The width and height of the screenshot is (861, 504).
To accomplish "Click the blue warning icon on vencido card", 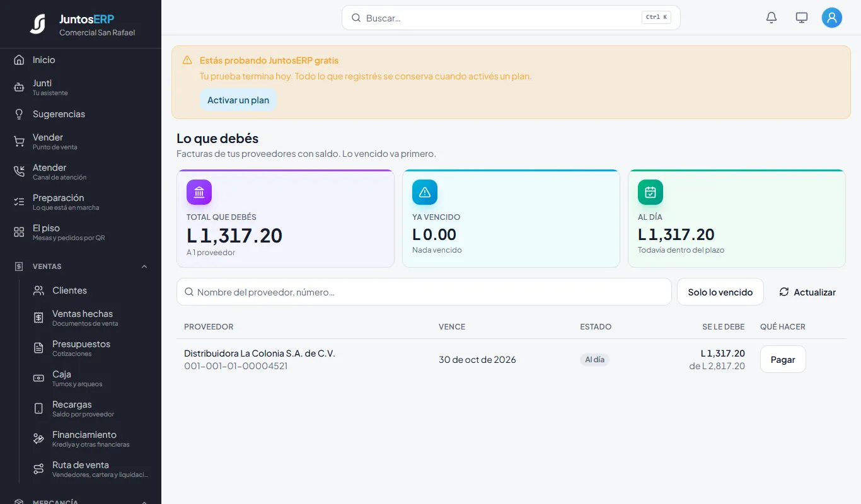I will [x=425, y=192].
